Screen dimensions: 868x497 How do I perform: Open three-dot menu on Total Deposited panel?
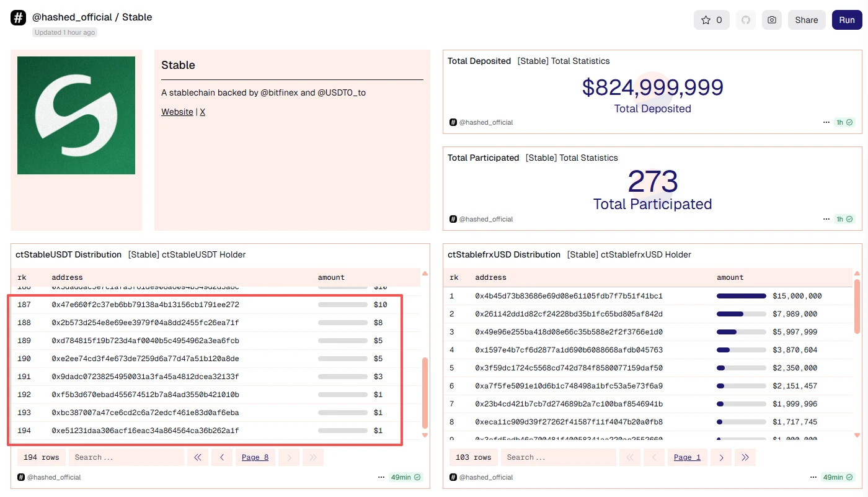(826, 122)
